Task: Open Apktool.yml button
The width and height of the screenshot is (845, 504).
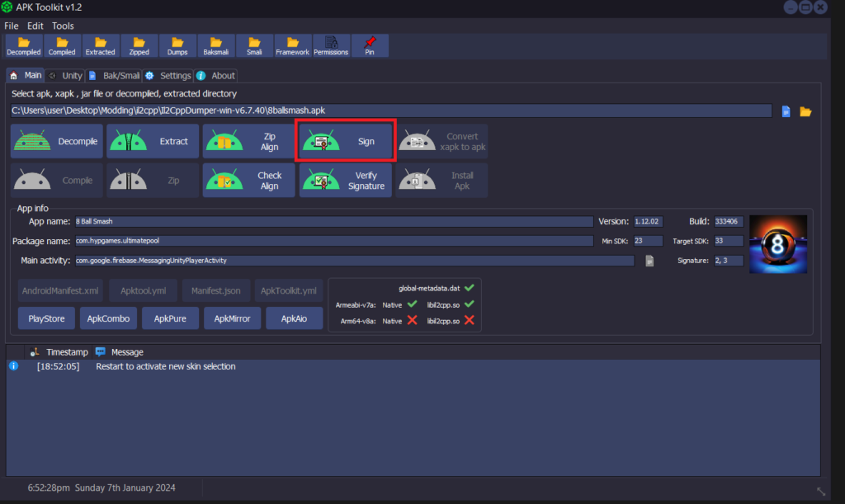Action: [143, 290]
